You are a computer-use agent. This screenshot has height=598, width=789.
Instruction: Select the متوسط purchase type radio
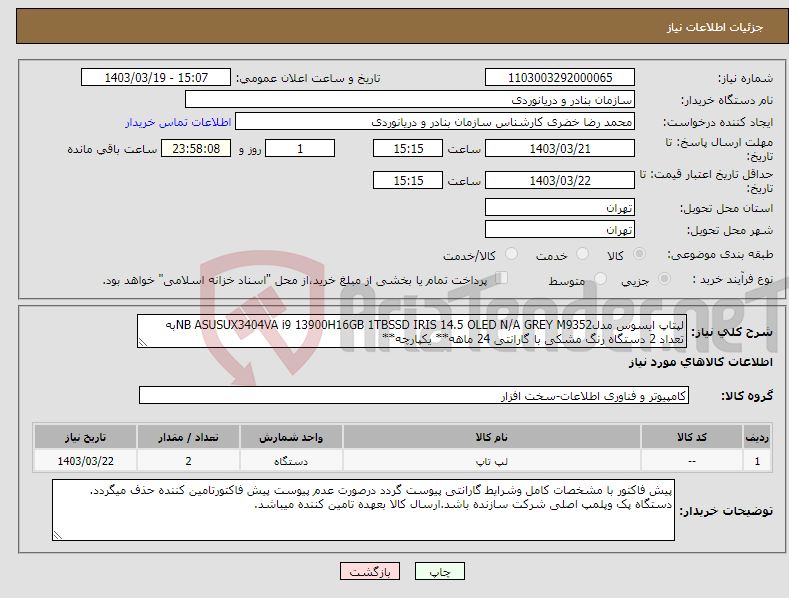(600, 278)
